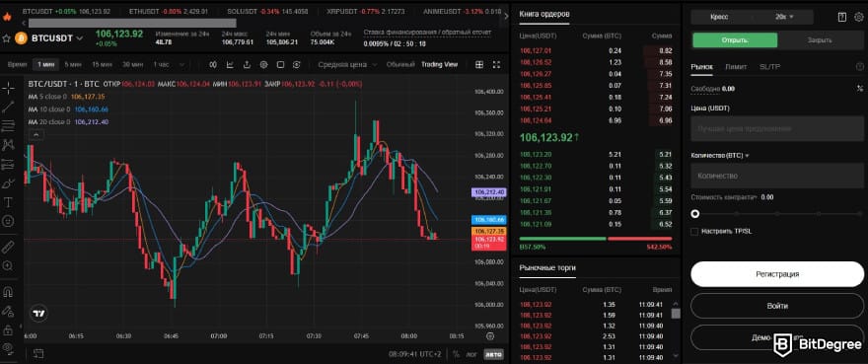The image size is (868, 364).
Task: Expand the BTCUSDT pair selector
Action: click(x=79, y=38)
